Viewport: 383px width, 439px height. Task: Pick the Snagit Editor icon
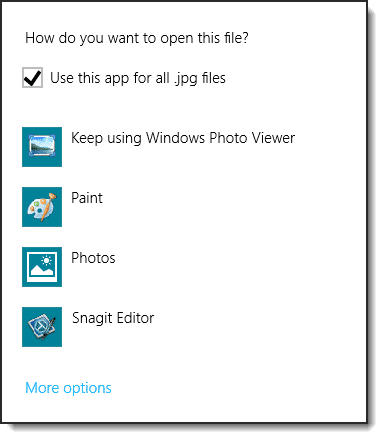click(x=42, y=327)
